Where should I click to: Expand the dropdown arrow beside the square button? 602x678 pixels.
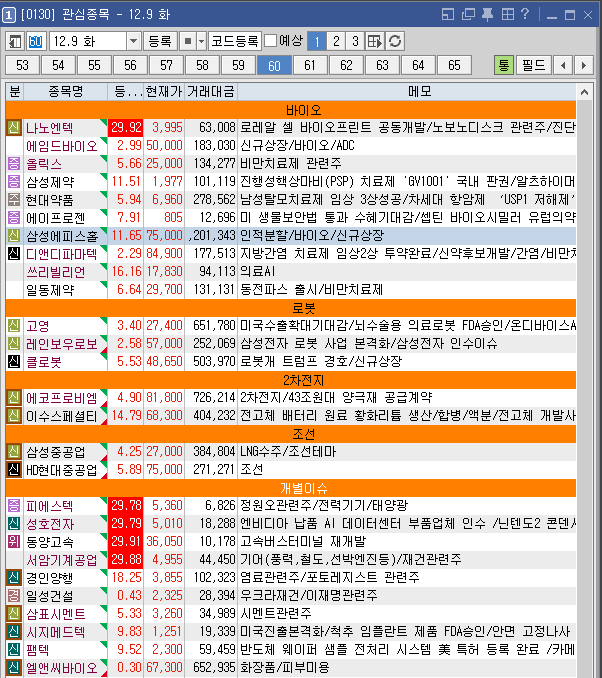pos(201,41)
